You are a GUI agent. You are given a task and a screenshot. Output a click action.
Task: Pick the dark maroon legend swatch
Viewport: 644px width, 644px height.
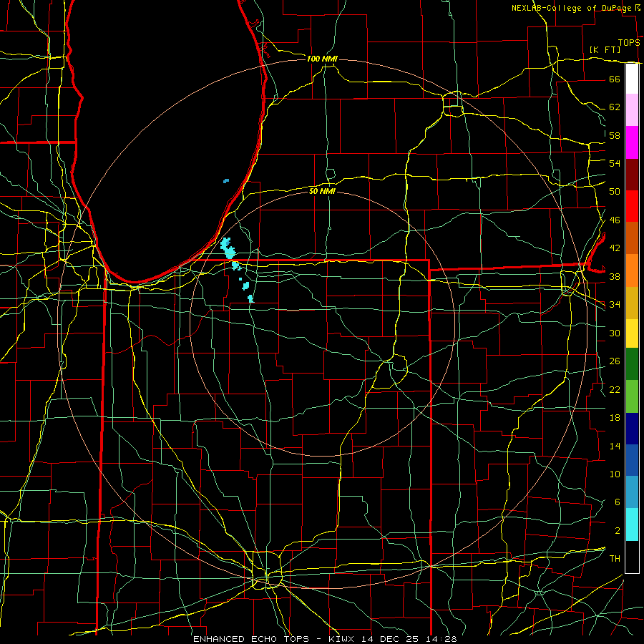click(632, 175)
